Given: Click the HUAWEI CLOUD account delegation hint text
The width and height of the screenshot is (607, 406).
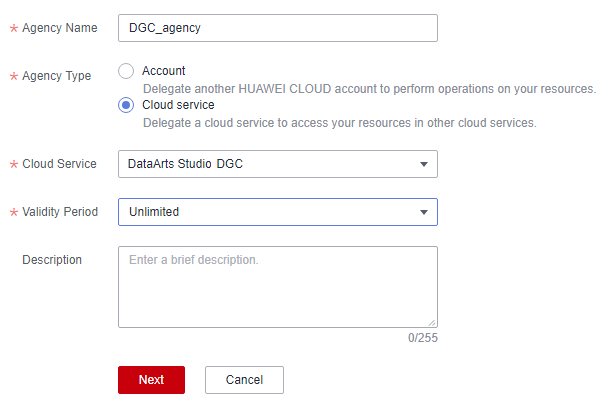Looking at the screenshot, I should coord(369,89).
